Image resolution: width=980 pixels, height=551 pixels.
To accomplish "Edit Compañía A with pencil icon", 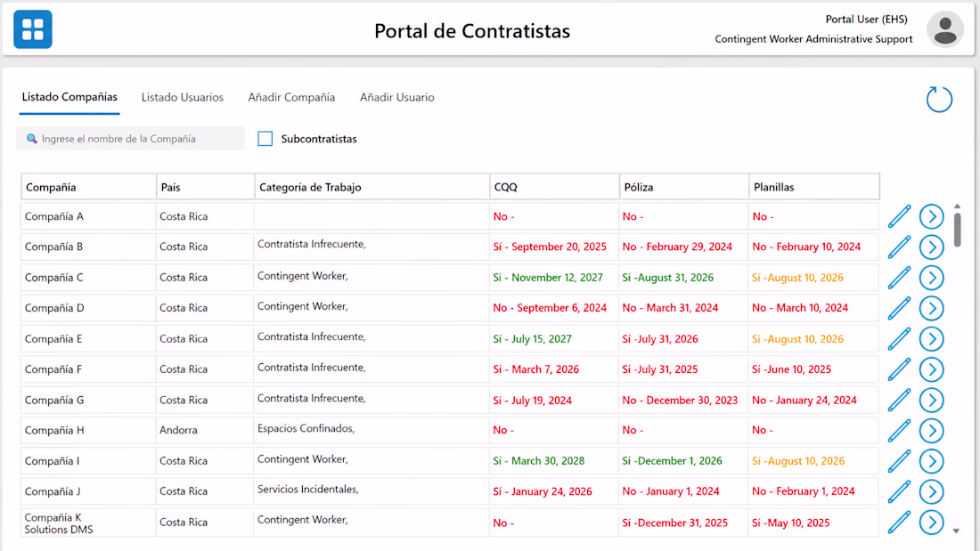I will point(899,217).
